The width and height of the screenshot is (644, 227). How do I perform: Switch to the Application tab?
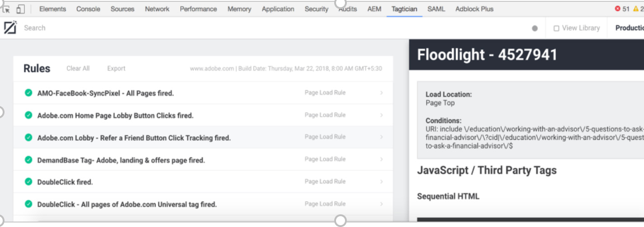[278, 9]
